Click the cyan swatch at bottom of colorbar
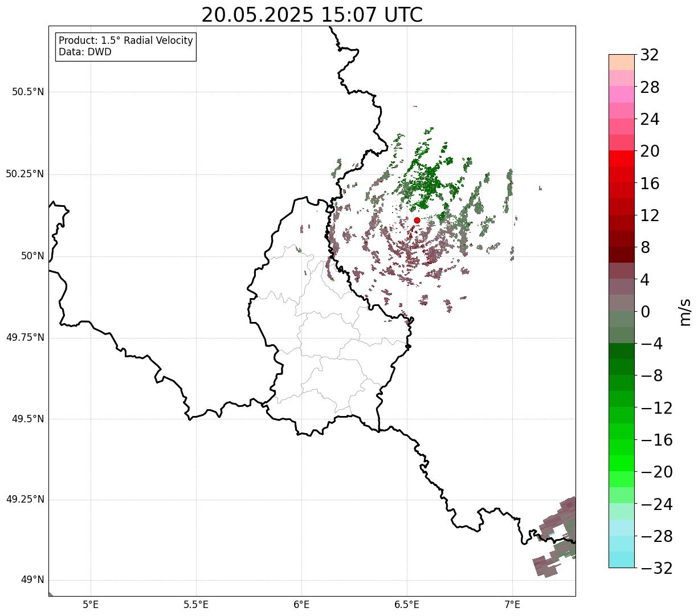Screen dimensions: 698x616 click(622, 560)
